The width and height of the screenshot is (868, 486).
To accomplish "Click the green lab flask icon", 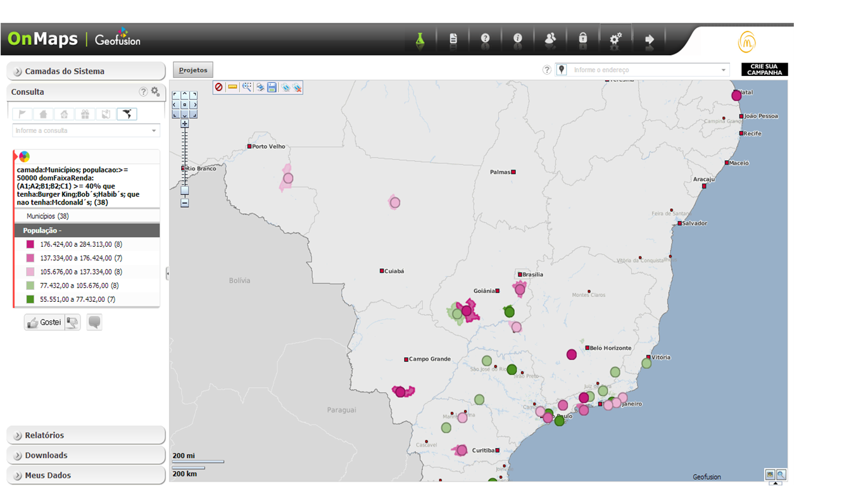I will tap(419, 39).
